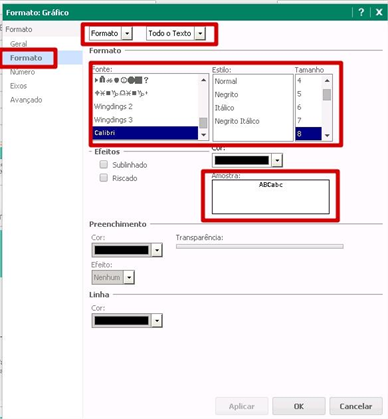Image resolution: width=388 pixels, height=419 pixels.
Task: Click the help question mark icon
Action: point(361,12)
